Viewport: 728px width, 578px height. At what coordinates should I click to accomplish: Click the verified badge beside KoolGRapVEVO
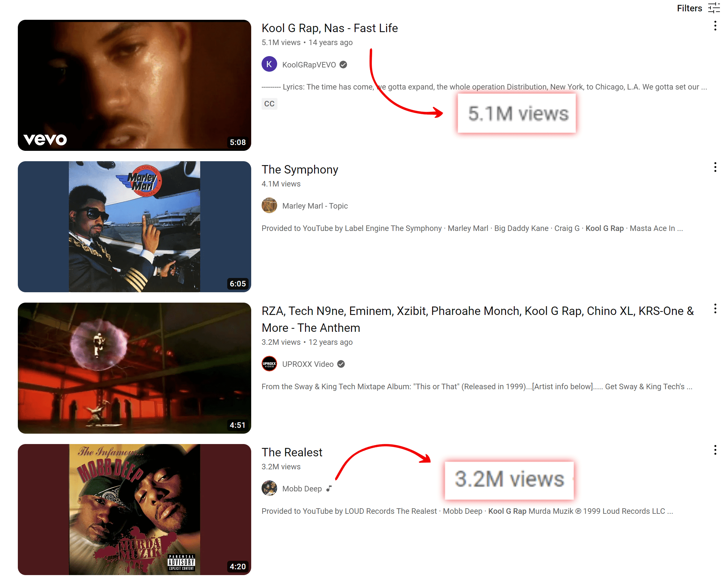click(343, 65)
